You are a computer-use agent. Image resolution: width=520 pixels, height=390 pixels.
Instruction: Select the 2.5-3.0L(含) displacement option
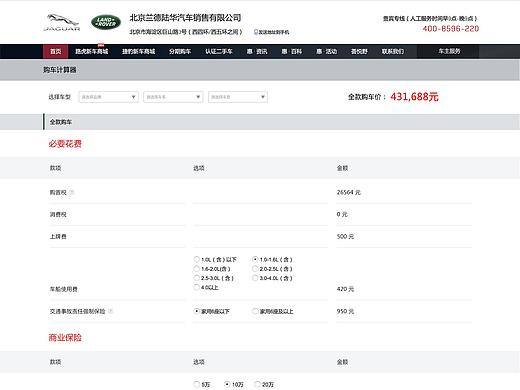coord(196,278)
